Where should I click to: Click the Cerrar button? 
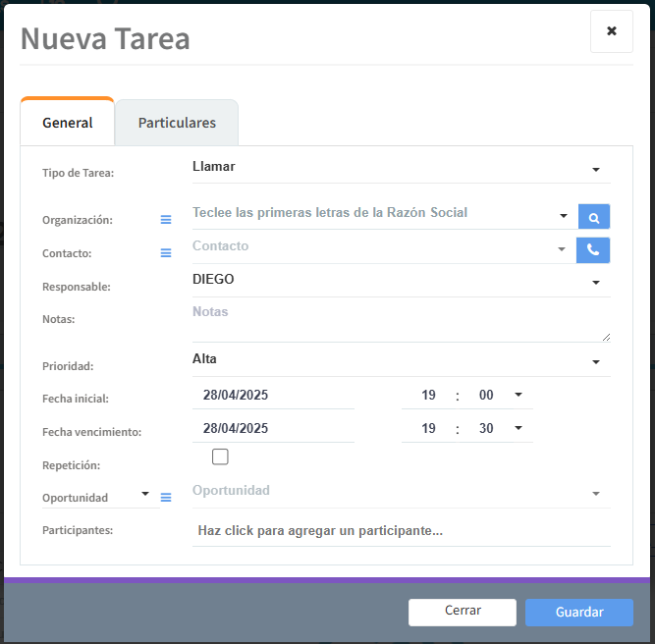(463, 612)
